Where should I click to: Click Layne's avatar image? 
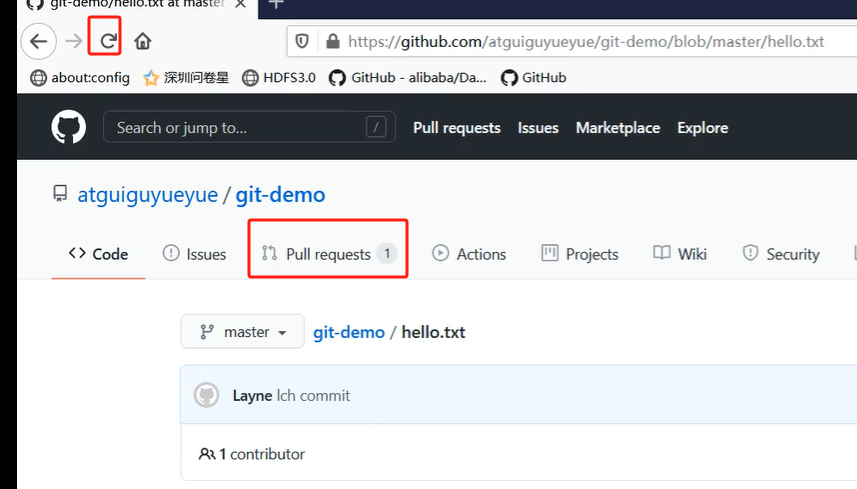point(207,395)
